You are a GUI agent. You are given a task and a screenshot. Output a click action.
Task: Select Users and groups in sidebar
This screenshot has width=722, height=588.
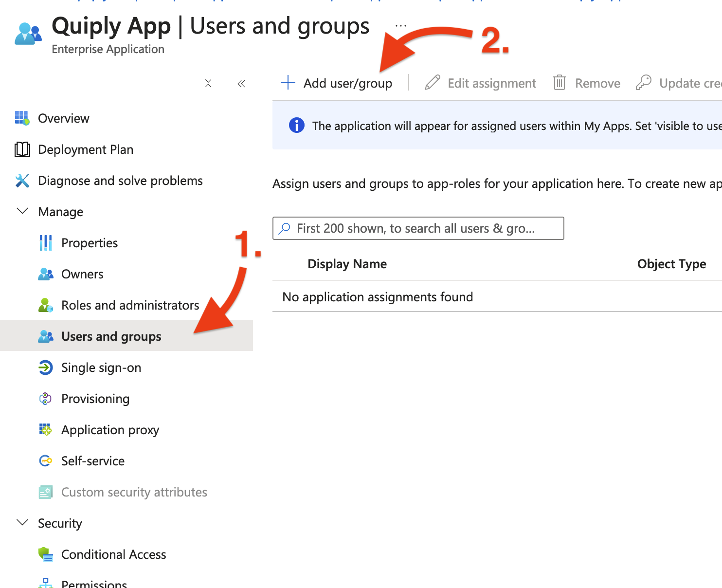click(x=111, y=336)
